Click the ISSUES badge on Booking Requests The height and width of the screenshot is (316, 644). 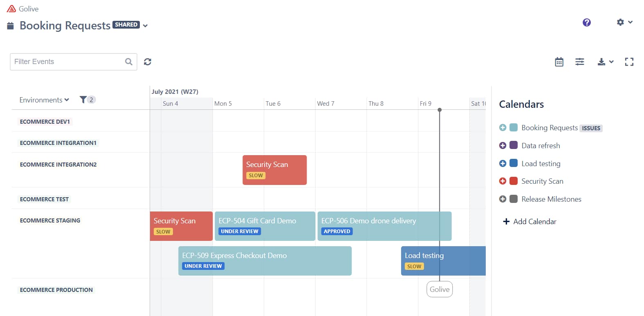point(591,128)
